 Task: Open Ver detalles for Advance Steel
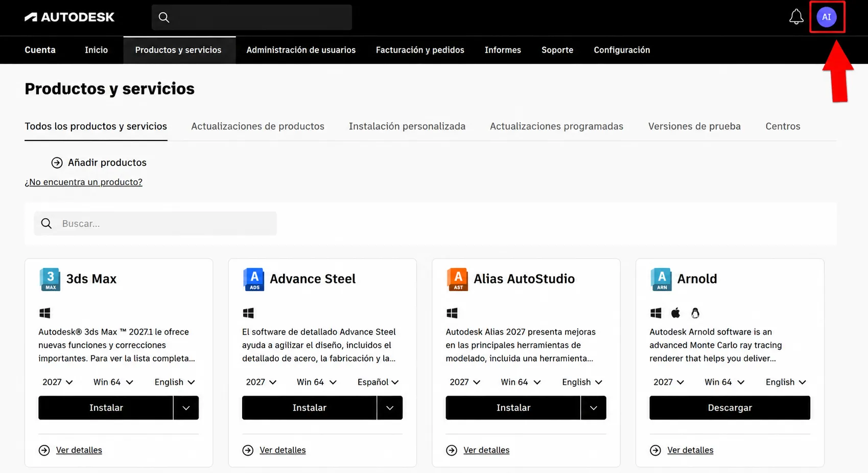click(x=283, y=450)
